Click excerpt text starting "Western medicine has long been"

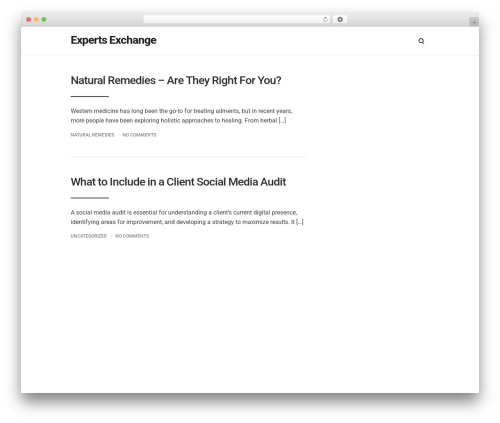click(x=181, y=116)
